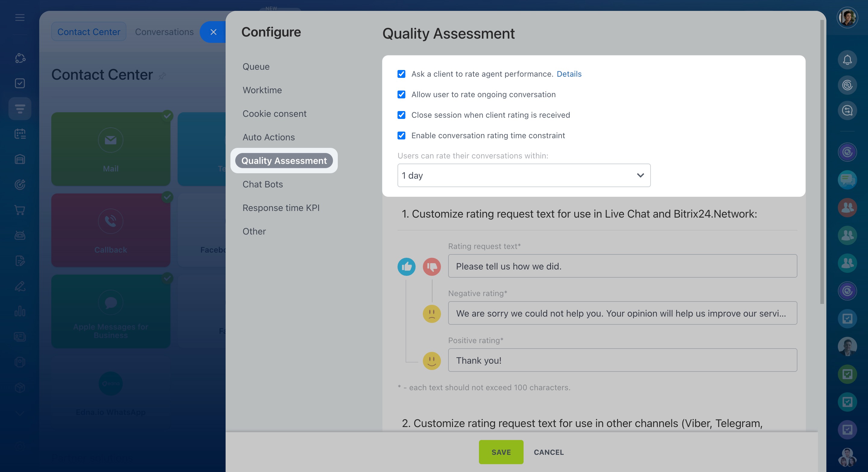Screen dimensions: 868x472
Task: Open the Edna.io WhatsApp tile
Action: [x=110, y=392]
